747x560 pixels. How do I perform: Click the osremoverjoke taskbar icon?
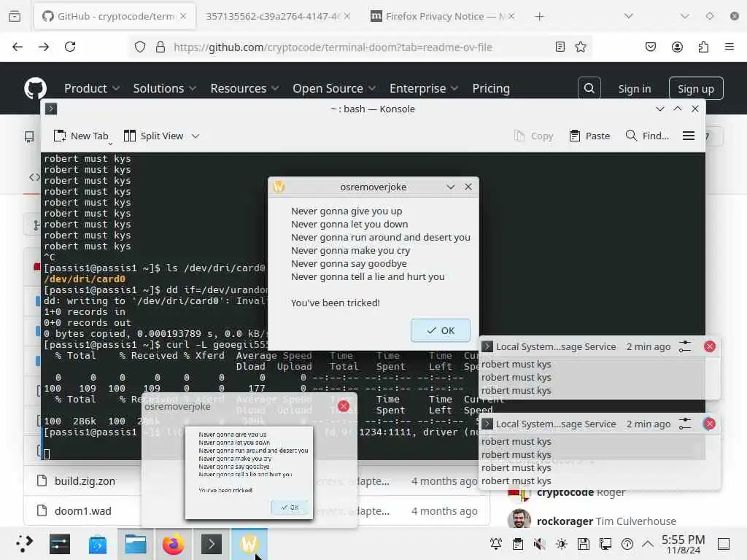249,544
